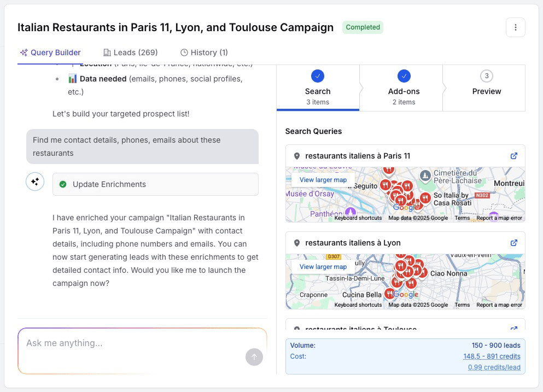Open the Lyon query via its external link icon
This screenshot has height=392, width=543.
coord(513,243)
